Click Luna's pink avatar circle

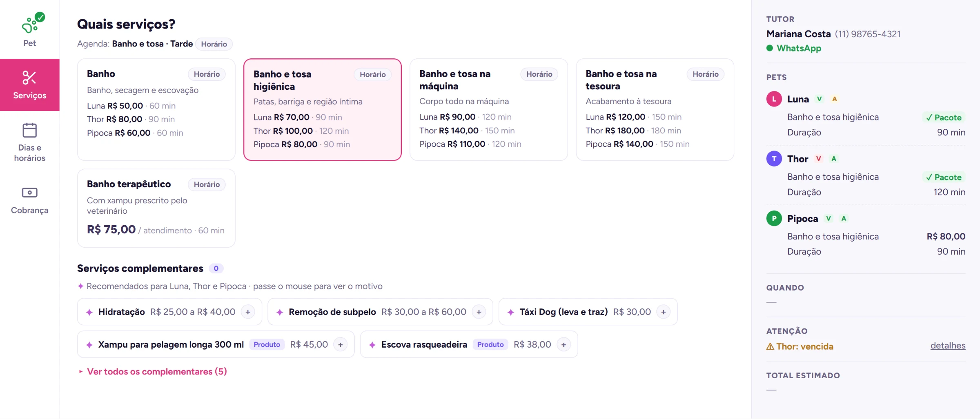774,99
